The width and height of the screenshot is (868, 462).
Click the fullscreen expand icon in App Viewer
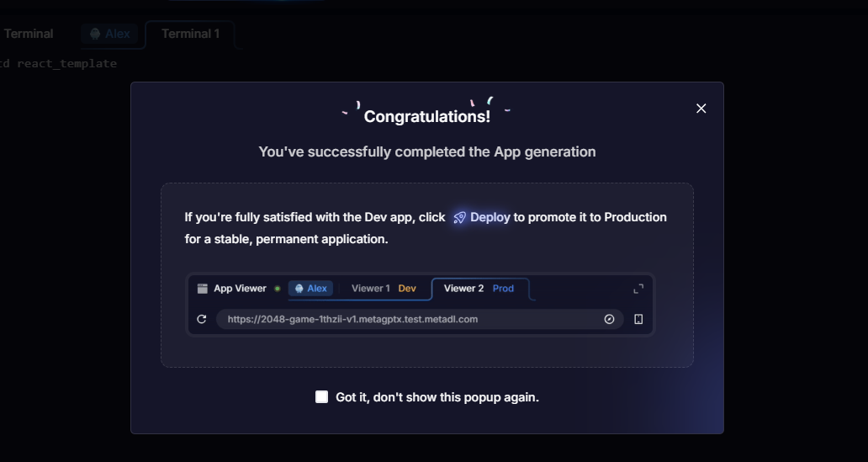point(638,289)
